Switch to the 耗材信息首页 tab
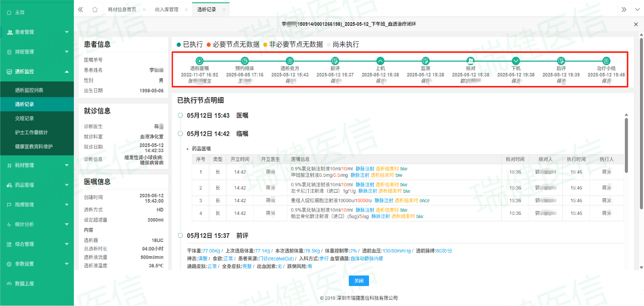644x306 pixels. (x=122, y=9)
